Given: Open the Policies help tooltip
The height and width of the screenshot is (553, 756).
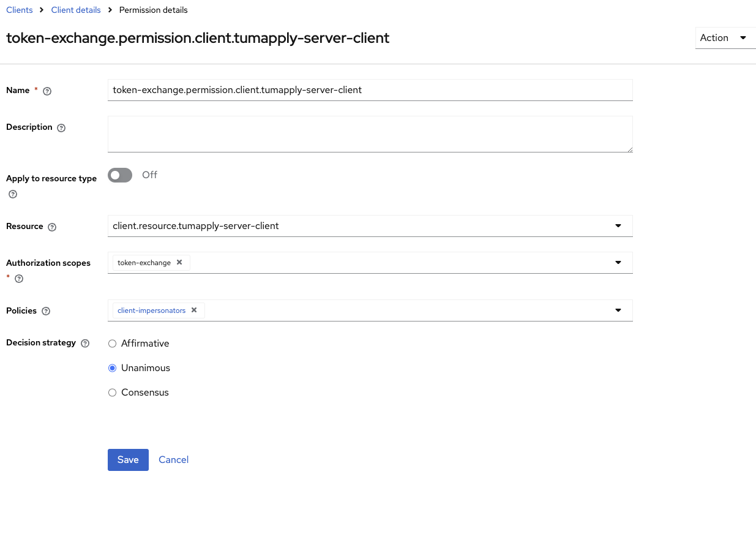Looking at the screenshot, I should pos(46,310).
